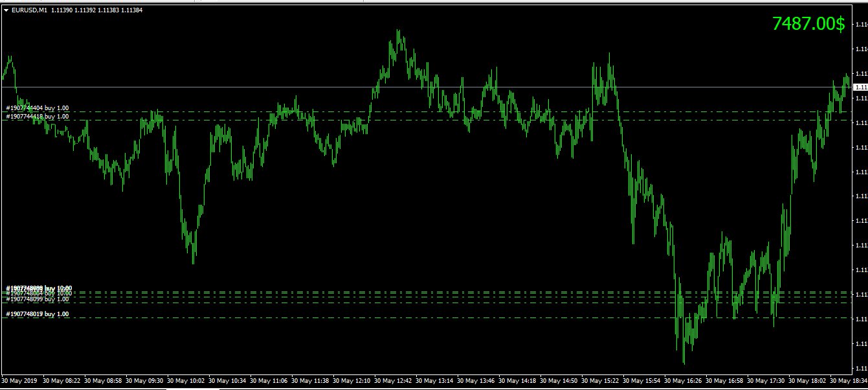
Task: Click the 30 May 17:30 time label
Action: [766, 381]
